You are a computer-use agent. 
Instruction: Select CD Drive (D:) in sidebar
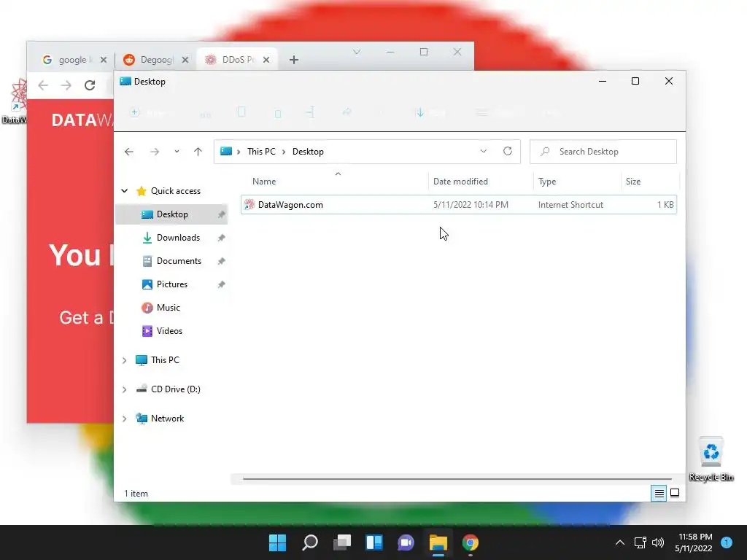[x=175, y=389]
